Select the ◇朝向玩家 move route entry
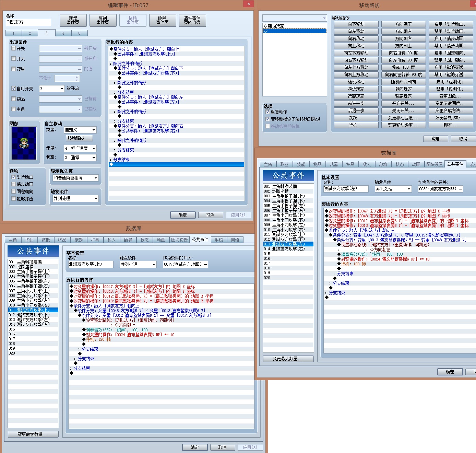The width and height of the screenshot is (476, 453). (294, 26)
